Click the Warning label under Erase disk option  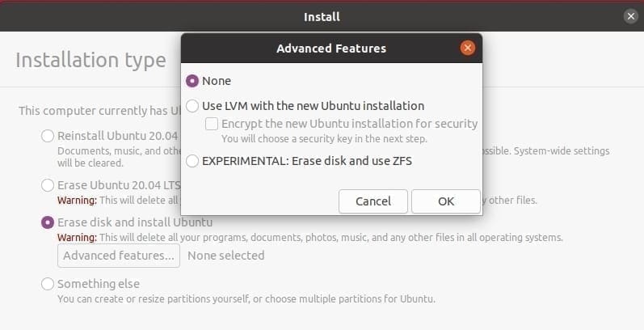tap(78, 238)
